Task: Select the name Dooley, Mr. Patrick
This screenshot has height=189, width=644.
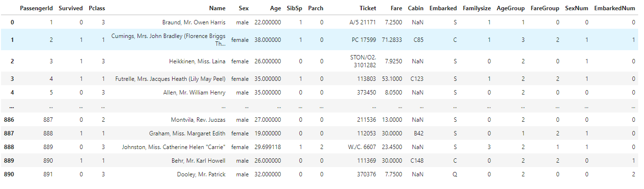Action: click(x=201, y=174)
